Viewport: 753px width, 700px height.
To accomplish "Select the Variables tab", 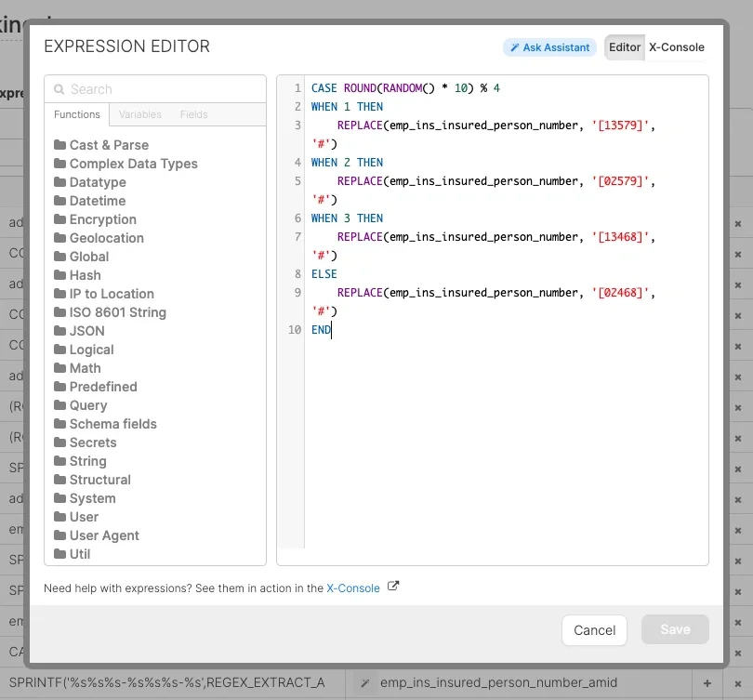I will click(139, 114).
